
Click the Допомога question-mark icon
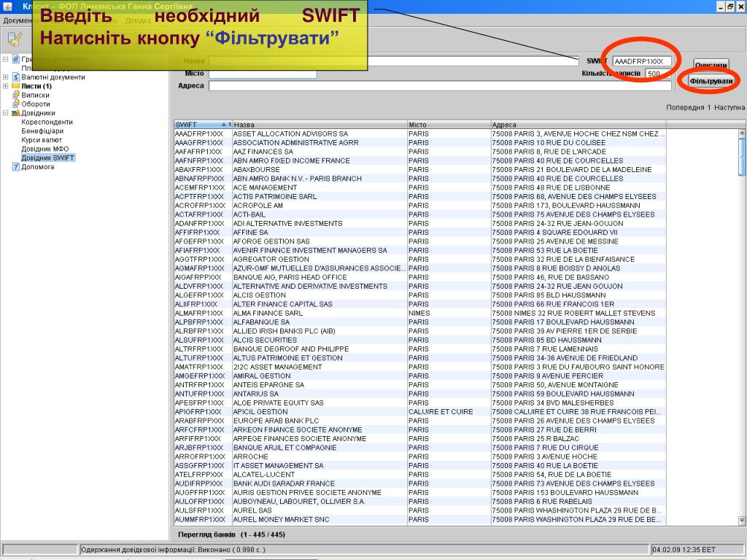16,167
